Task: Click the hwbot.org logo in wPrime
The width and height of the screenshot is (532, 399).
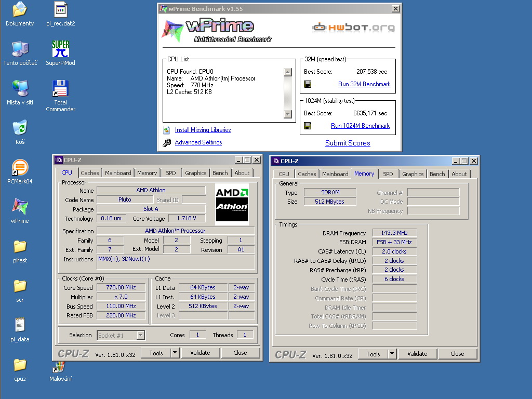Action: click(353, 28)
